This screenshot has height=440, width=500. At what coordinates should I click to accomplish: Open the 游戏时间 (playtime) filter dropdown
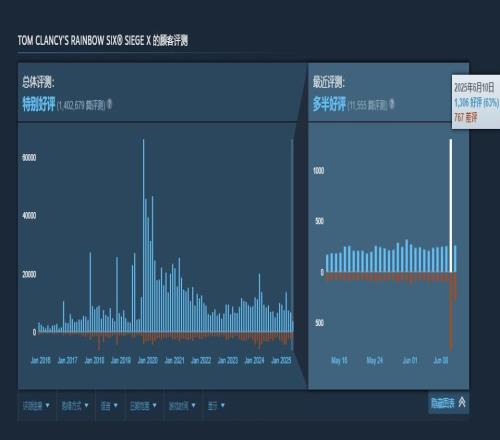182,406
